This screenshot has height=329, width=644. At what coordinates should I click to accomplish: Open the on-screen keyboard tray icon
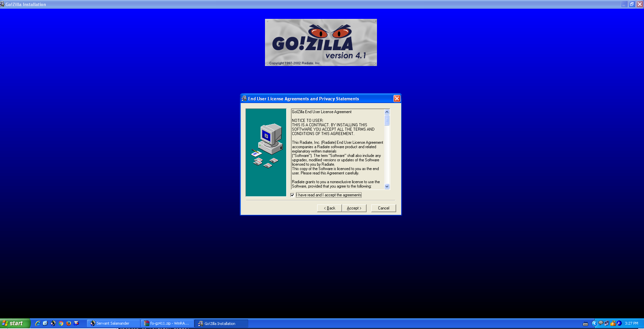point(585,324)
